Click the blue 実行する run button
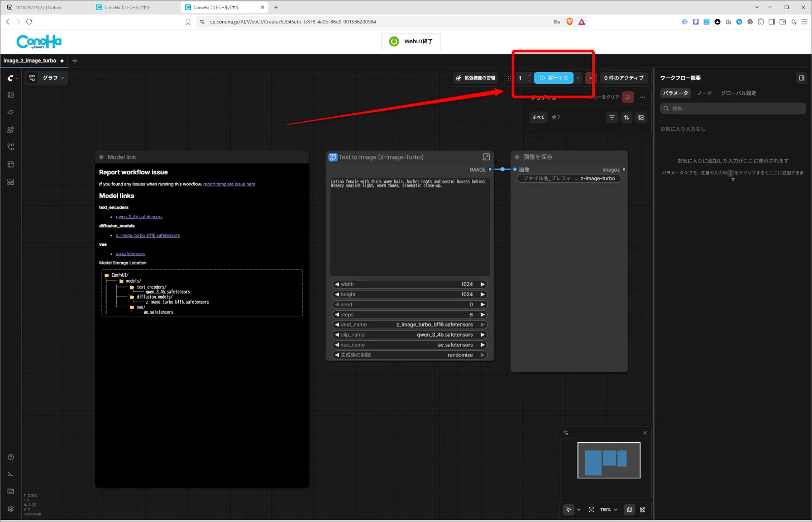Screen dimensions: 812x522 pyautogui.click(x=554, y=78)
